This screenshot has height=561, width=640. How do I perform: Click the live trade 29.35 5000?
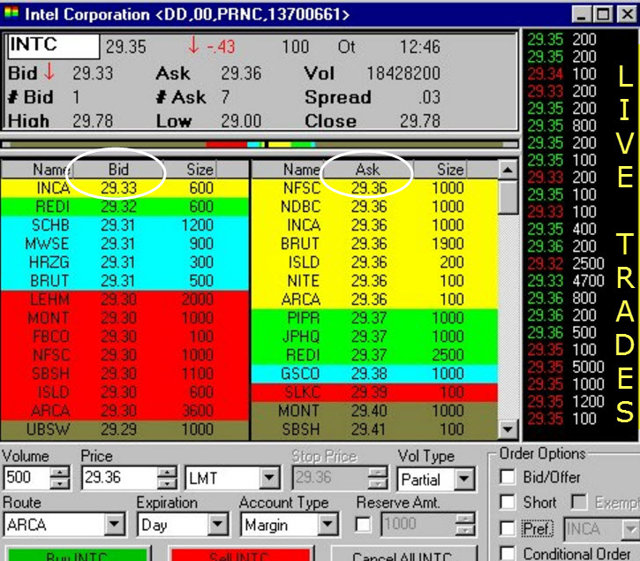(566, 367)
